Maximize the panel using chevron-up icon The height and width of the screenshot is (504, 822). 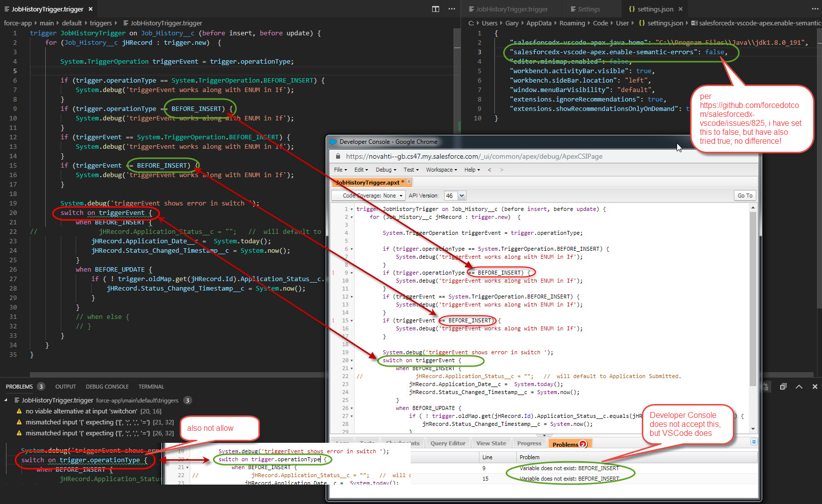point(799,386)
